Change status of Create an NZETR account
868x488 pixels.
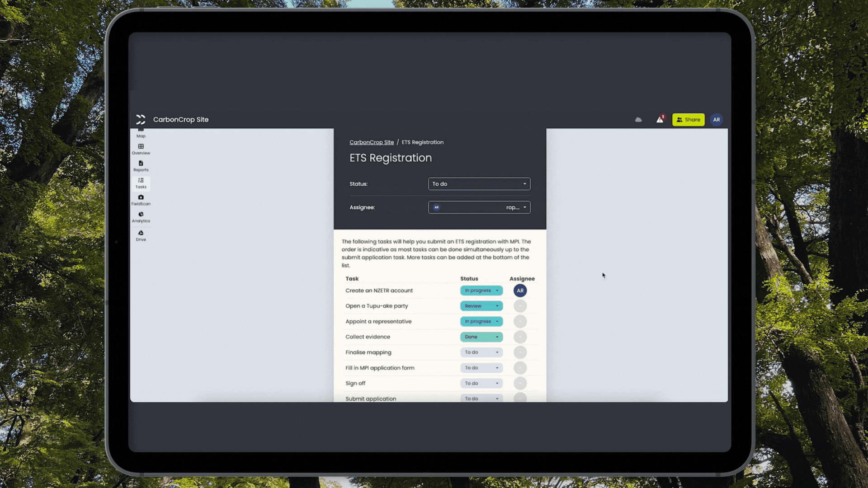point(481,291)
